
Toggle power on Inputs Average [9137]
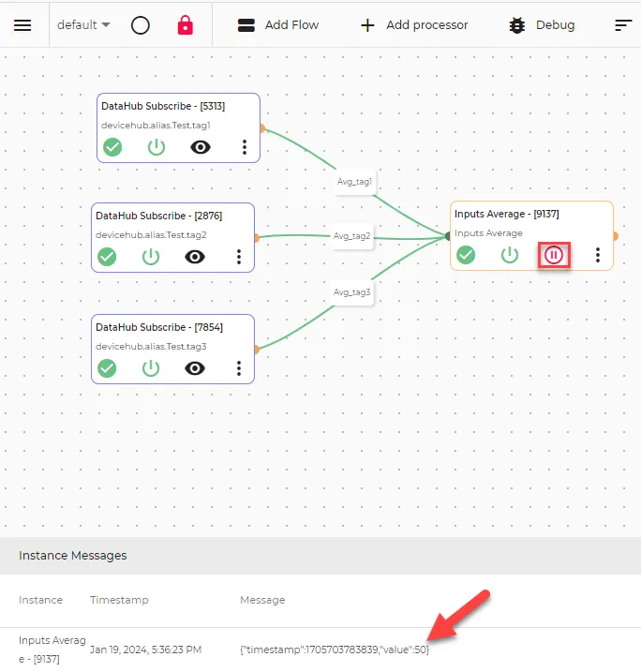coord(510,255)
